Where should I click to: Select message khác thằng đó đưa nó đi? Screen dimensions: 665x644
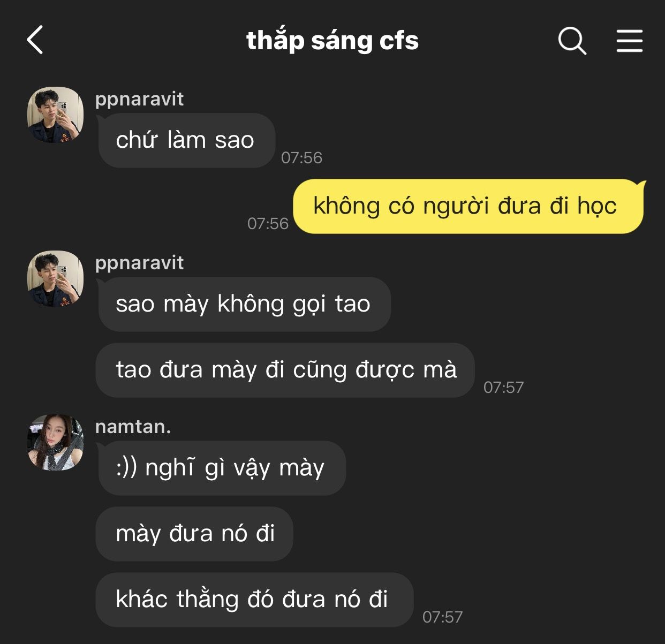(x=254, y=600)
